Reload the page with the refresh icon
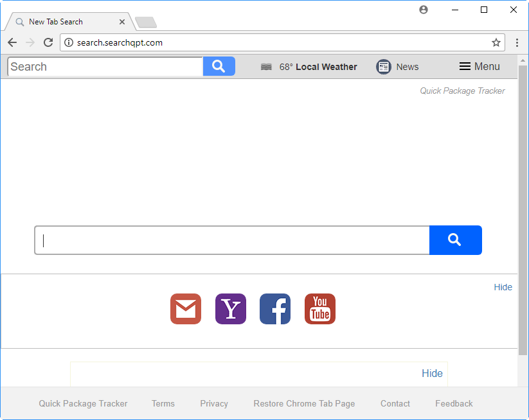529x420 pixels. click(x=48, y=42)
